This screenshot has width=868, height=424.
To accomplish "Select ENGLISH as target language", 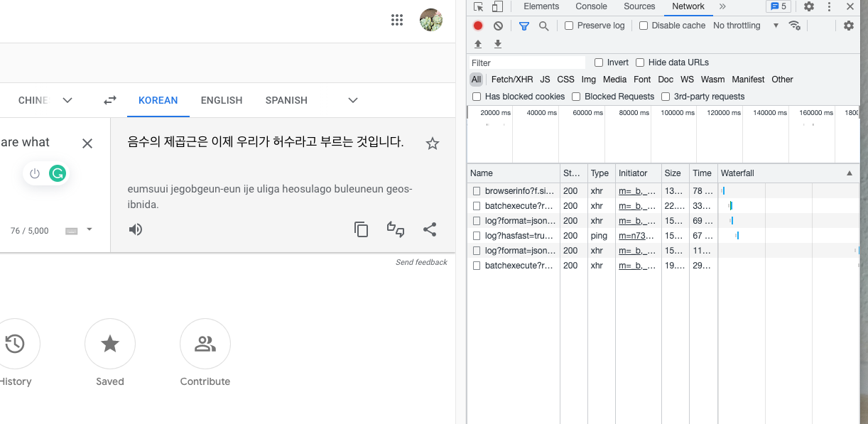I will pyautogui.click(x=222, y=100).
